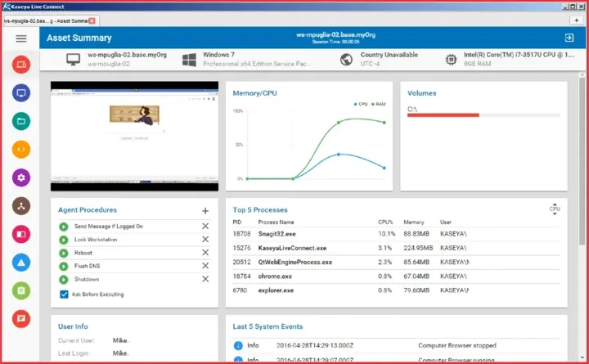Viewport: 589px width, 364px height.
Task: Click the Windows logo icon in info bar
Action: point(189,60)
